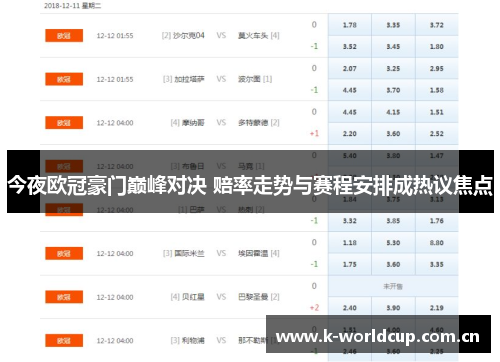This screenshot has width=500, height=362.
Task: Open team 莫火车头
Action: pos(253,36)
